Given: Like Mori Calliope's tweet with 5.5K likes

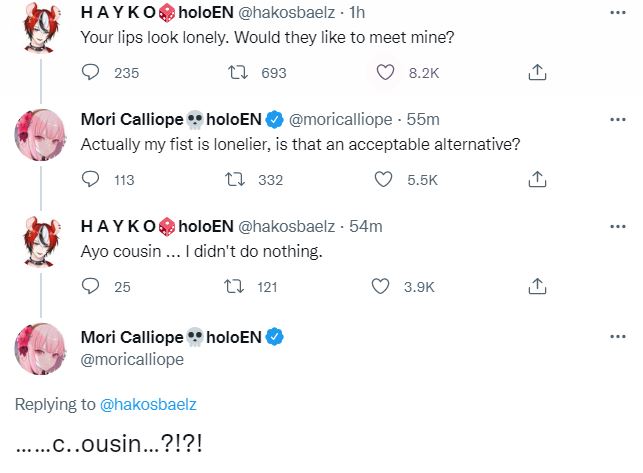Looking at the screenshot, I should (x=381, y=180).
